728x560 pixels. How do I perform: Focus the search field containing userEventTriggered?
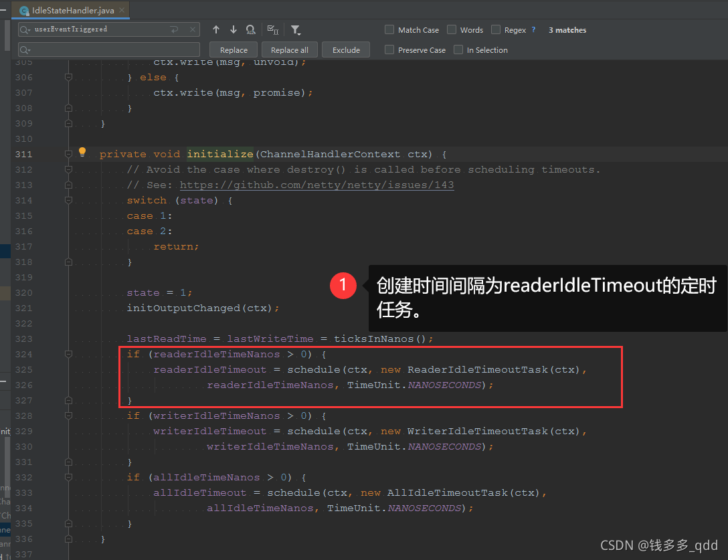click(x=108, y=29)
